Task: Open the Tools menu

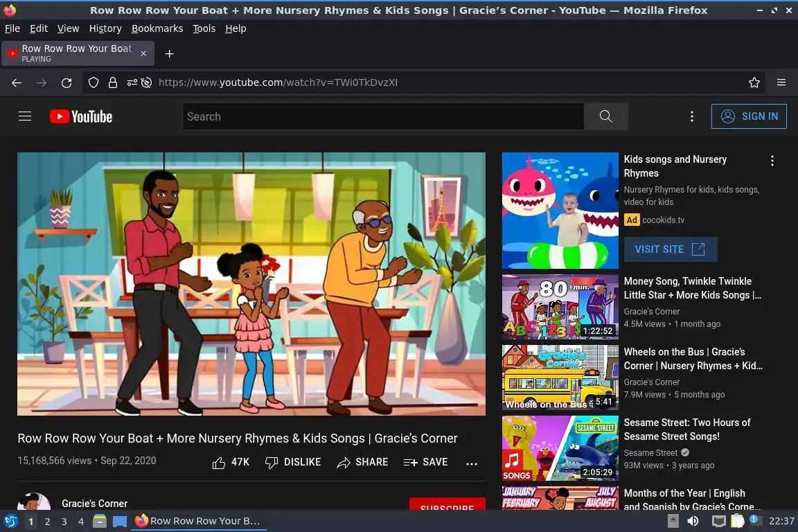Action: click(x=204, y=28)
